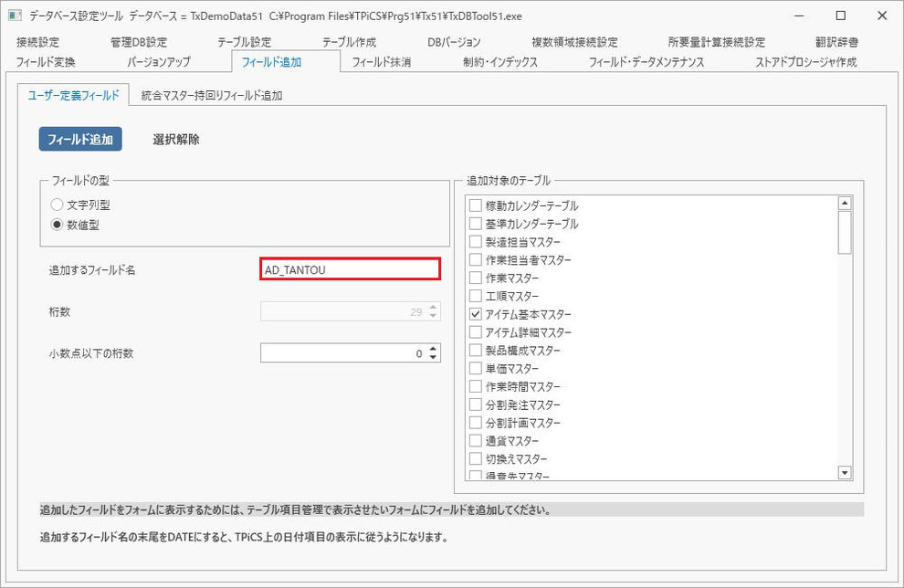The height and width of the screenshot is (588, 904).
Task: Switch to 統合マスター持回りフィールド追加 tab
Action: [x=212, y=96]
